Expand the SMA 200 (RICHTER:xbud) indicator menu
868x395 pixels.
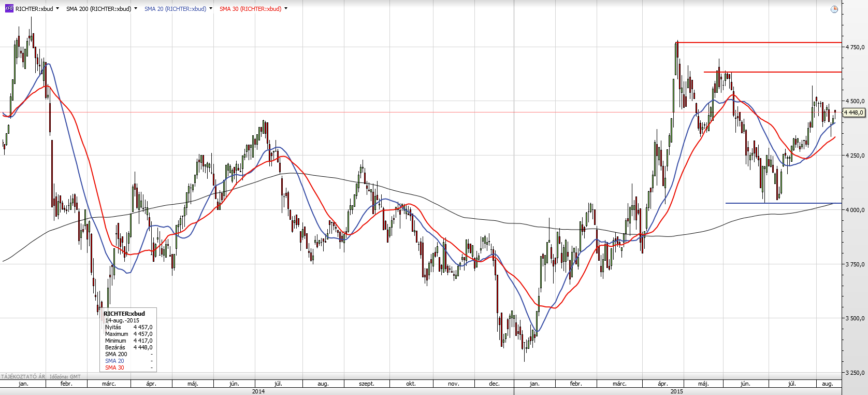click(x=136, y=9)
